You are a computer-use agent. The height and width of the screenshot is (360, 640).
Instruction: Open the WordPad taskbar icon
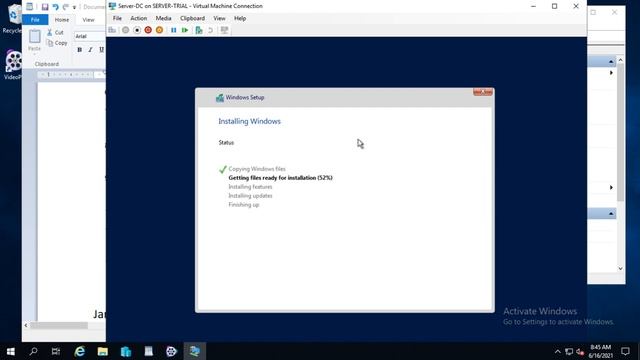[x=149, y=351]
